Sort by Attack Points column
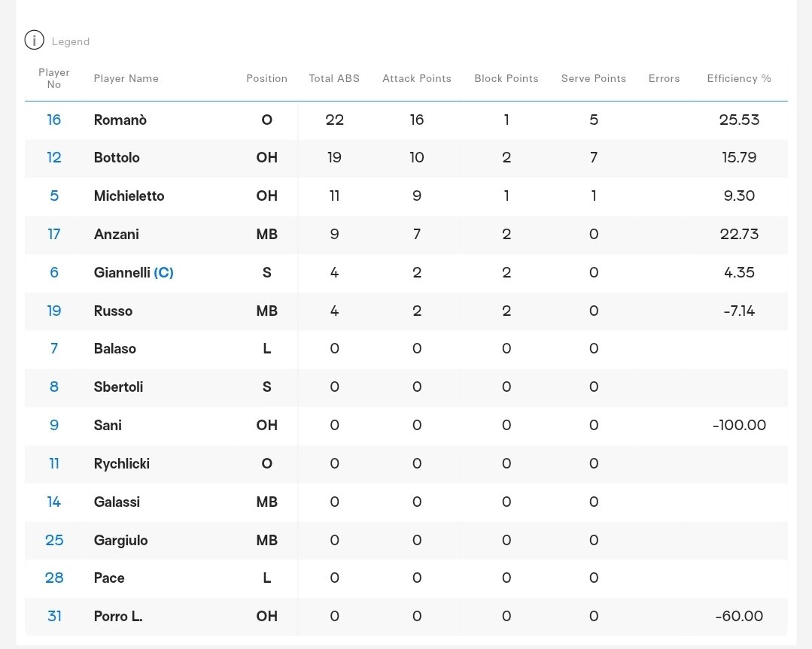812x649 pixels. (416, 78)
